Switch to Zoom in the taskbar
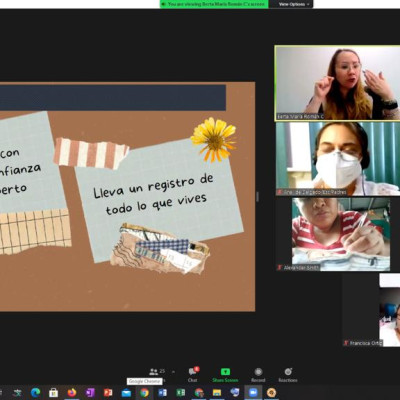400x400 pixels. pyautogui.click(x=253, y=393)
